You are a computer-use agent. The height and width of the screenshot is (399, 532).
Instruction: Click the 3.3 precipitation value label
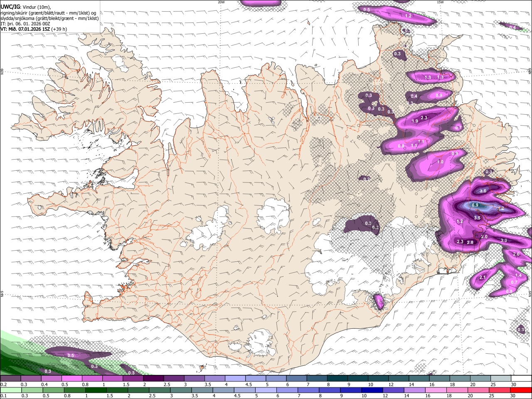(x=504, y=240)
